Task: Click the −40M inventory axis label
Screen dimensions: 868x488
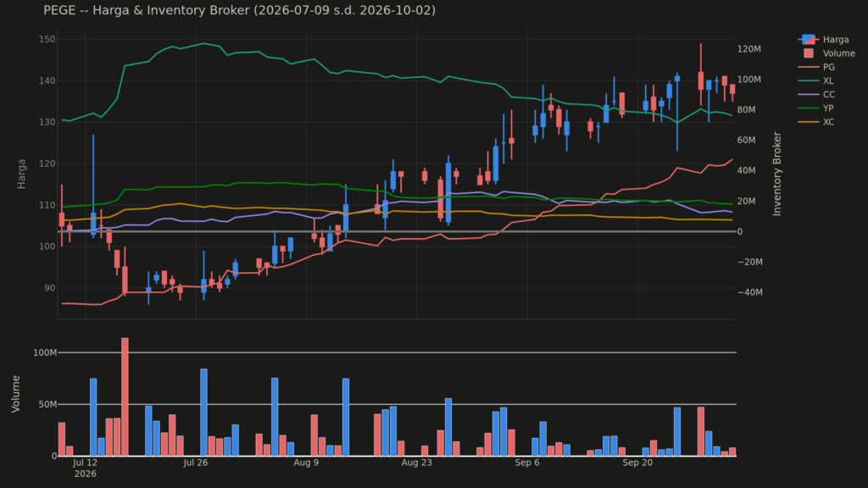Action: (x=749, y=292)
